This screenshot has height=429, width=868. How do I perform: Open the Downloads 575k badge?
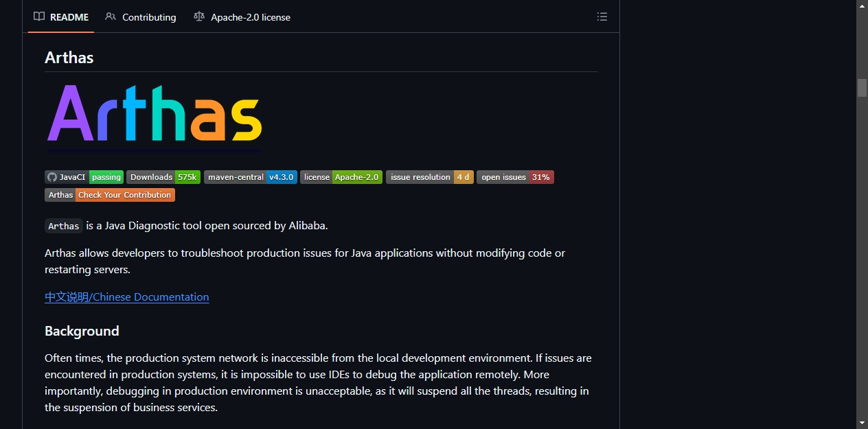[163, 177]
